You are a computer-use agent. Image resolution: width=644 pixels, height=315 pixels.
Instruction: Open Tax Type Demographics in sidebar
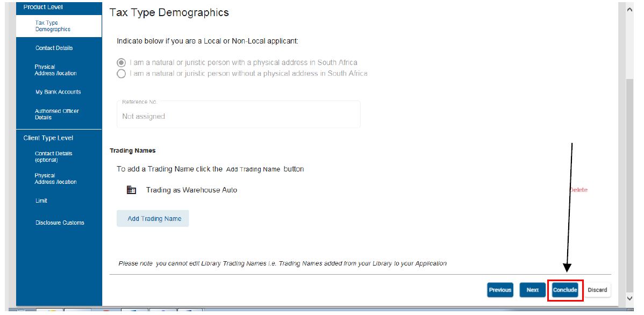(59, 26)
